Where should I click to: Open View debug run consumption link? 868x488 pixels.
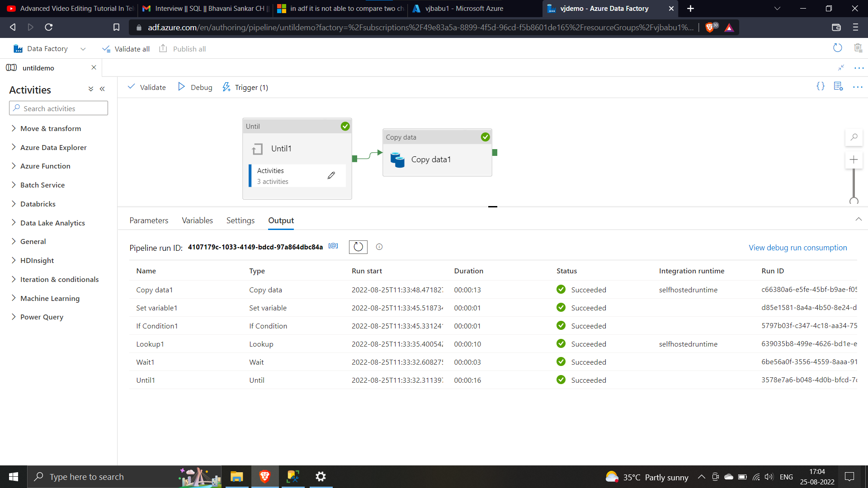tap(797, 248)
